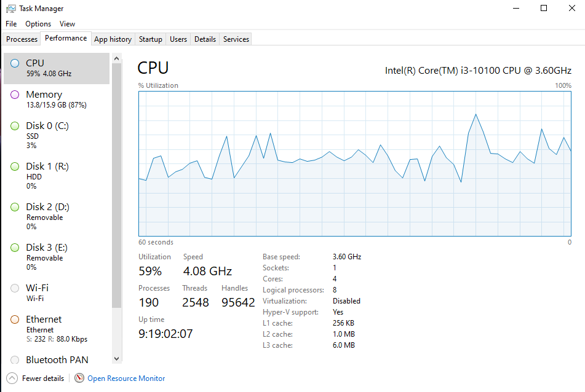The width and height of the screenshot is (585, 392).
Task: Open the Bluetooth PAN performance view
Action: pyautogui.click(x=14, y=359)
